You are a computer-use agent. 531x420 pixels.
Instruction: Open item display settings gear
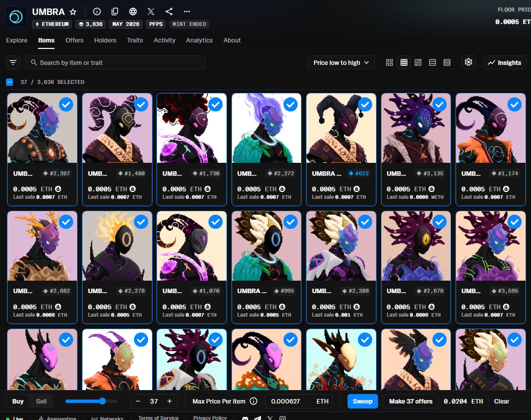click(x=468, y=62)
